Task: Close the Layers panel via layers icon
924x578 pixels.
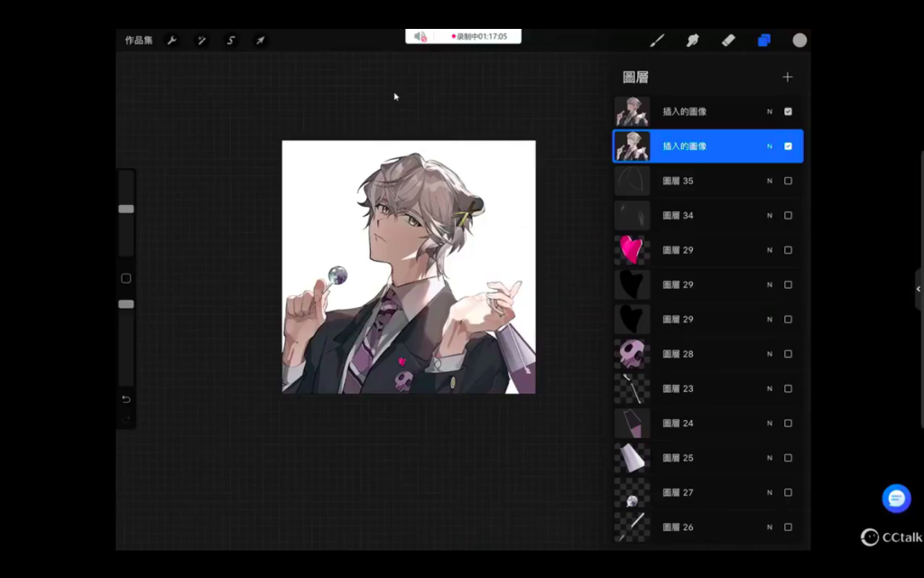Action: [764, 41]
